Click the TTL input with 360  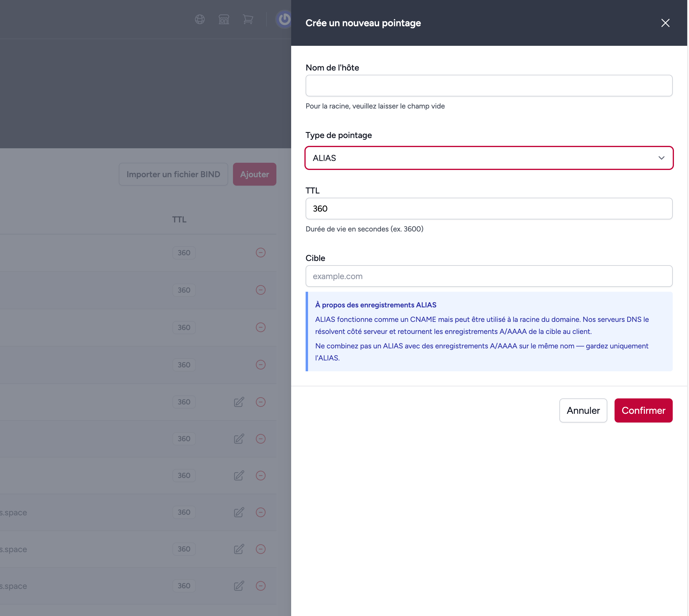tap(488, 209)
